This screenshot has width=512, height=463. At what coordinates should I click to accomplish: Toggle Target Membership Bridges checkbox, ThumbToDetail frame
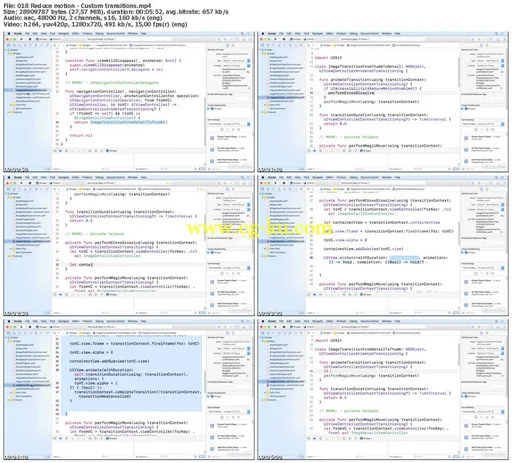pos(463,109)
